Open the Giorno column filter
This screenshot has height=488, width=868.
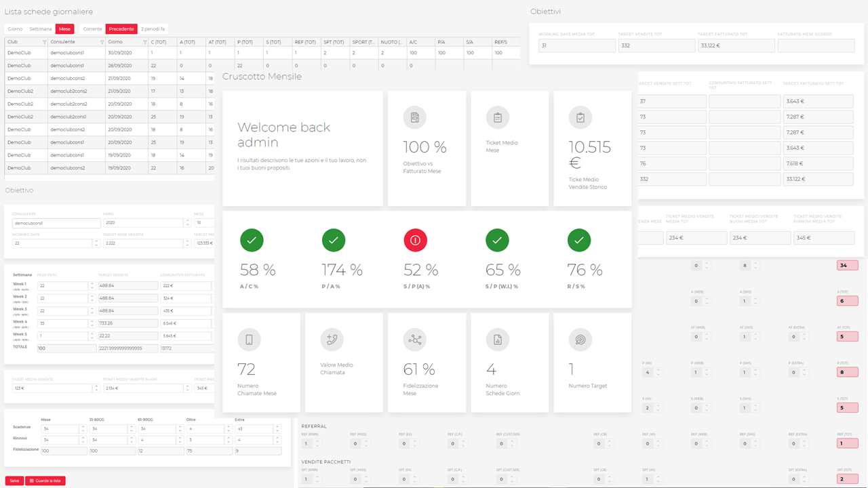(145, 42)
